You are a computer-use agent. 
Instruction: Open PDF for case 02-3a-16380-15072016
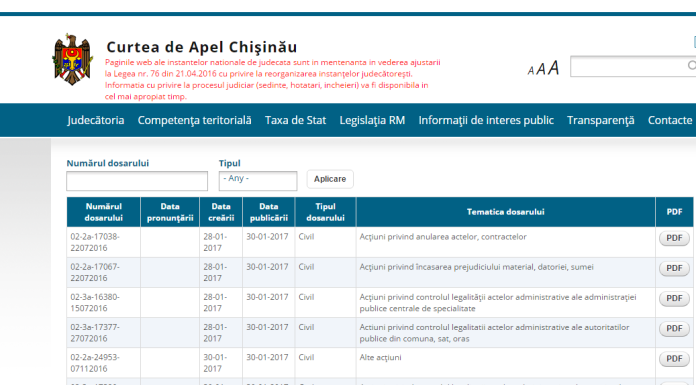[x=674, y=298]
